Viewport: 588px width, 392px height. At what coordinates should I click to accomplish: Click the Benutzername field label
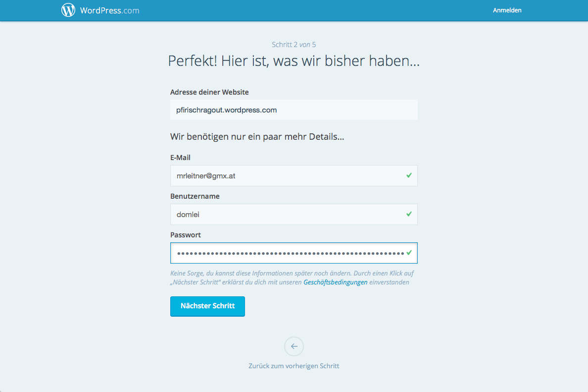pos(195,196)
